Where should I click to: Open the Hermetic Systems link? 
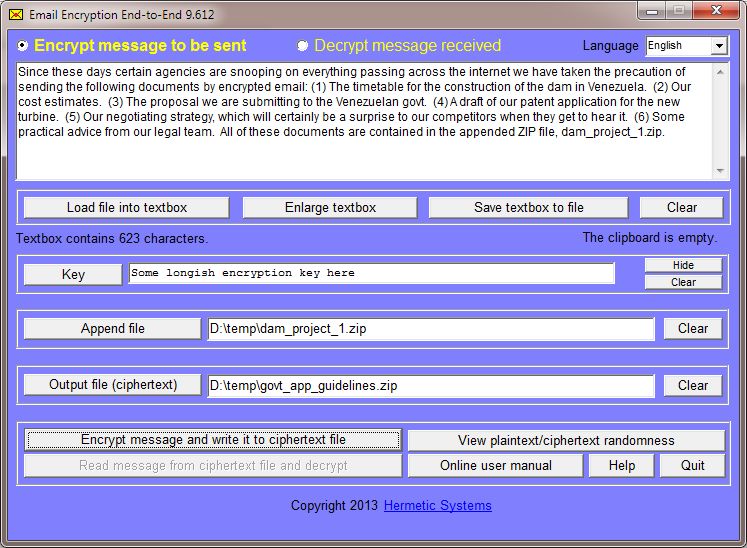point(437,506)
